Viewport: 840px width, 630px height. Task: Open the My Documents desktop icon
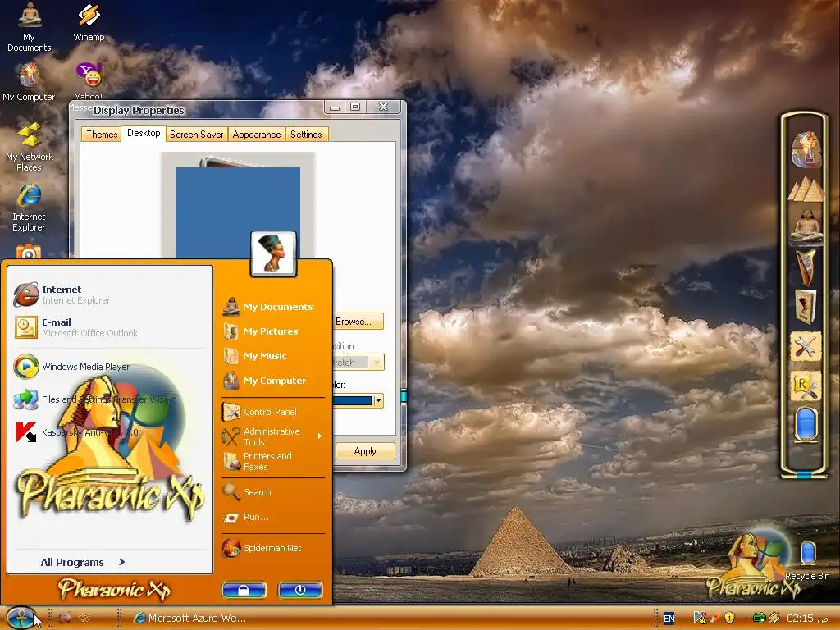point(29,27)
